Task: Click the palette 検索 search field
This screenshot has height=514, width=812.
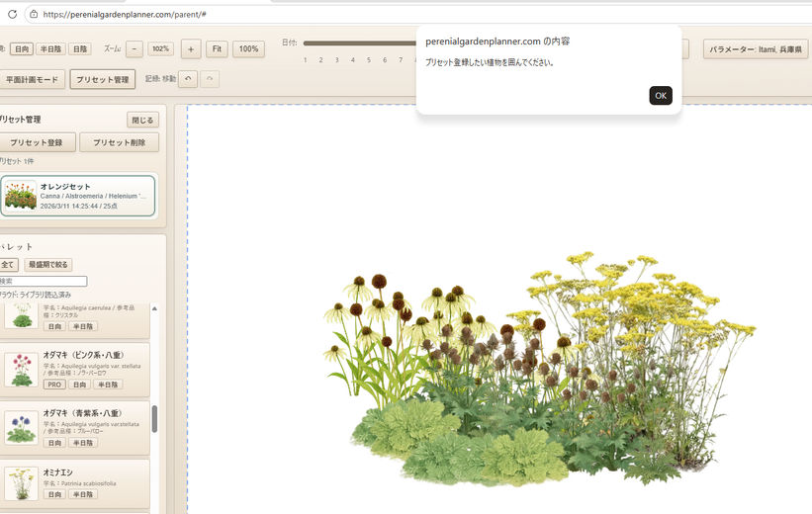Action: pos(44,281)
